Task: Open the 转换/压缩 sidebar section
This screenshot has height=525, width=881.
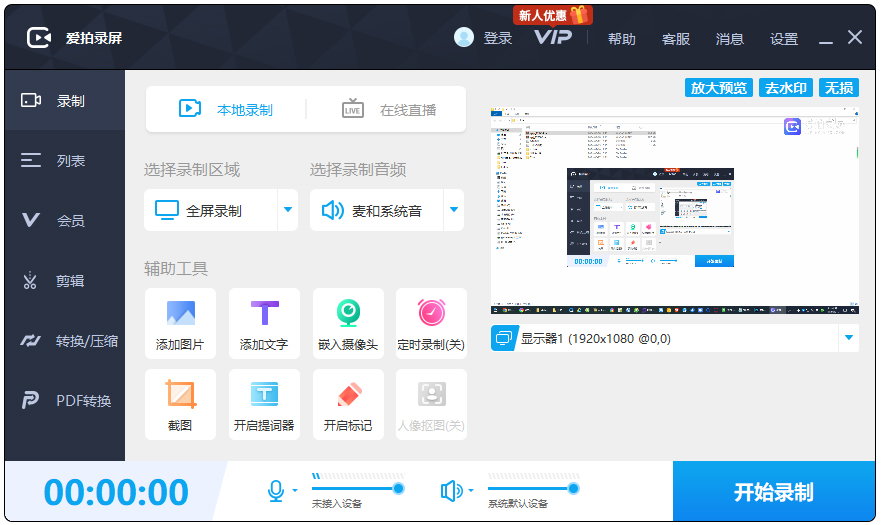Action: [65, 341]
